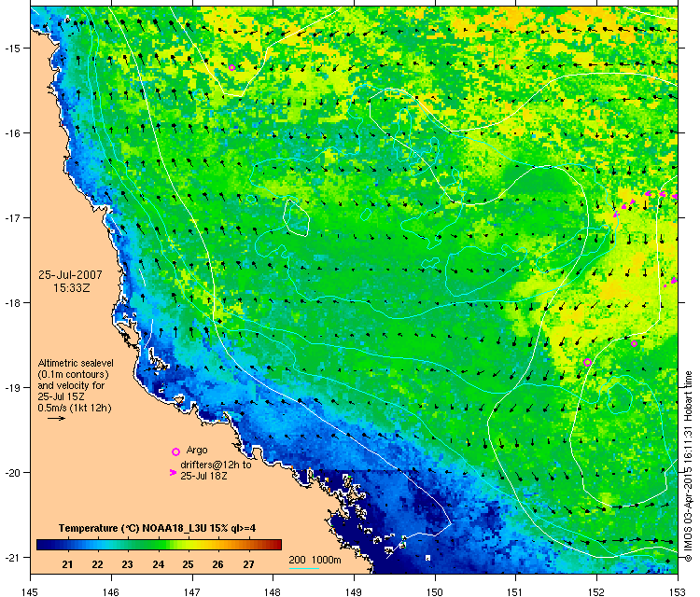The image size is (700, 597).
Task: Click the '200 1000m' depth label
Action: coord(315,560)
